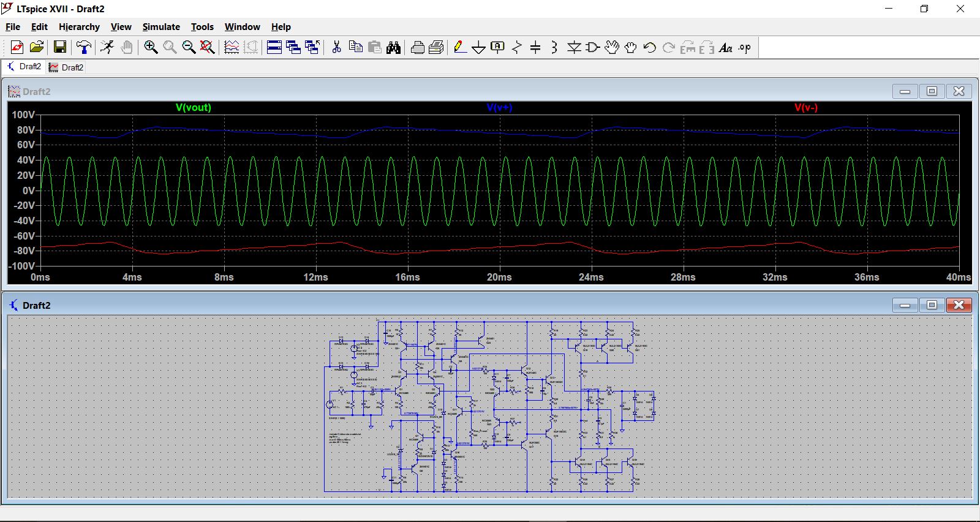Run the simulation with the running man icon

107,47
